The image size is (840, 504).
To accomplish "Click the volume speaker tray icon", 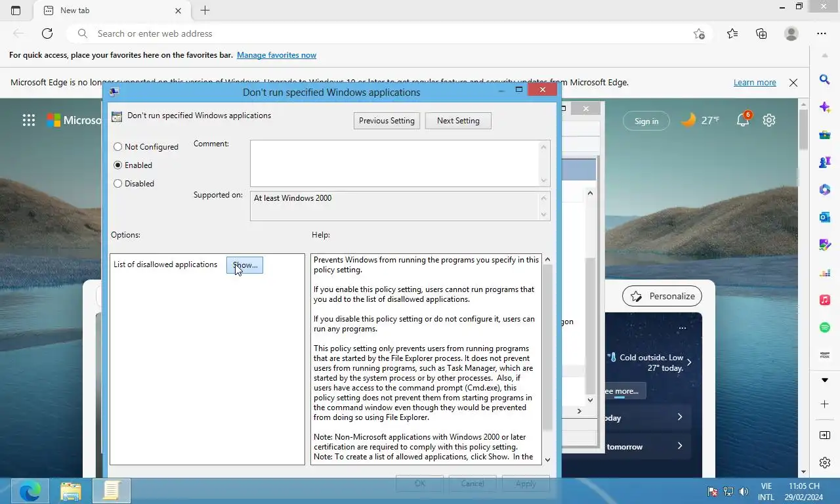I will [x=744, y=492].
